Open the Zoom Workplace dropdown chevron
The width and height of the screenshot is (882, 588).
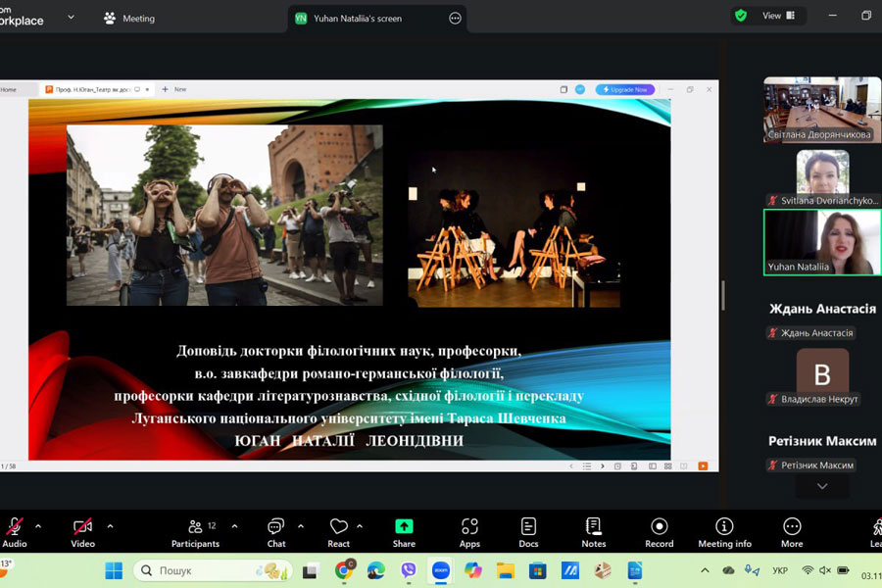click(71, 17)
